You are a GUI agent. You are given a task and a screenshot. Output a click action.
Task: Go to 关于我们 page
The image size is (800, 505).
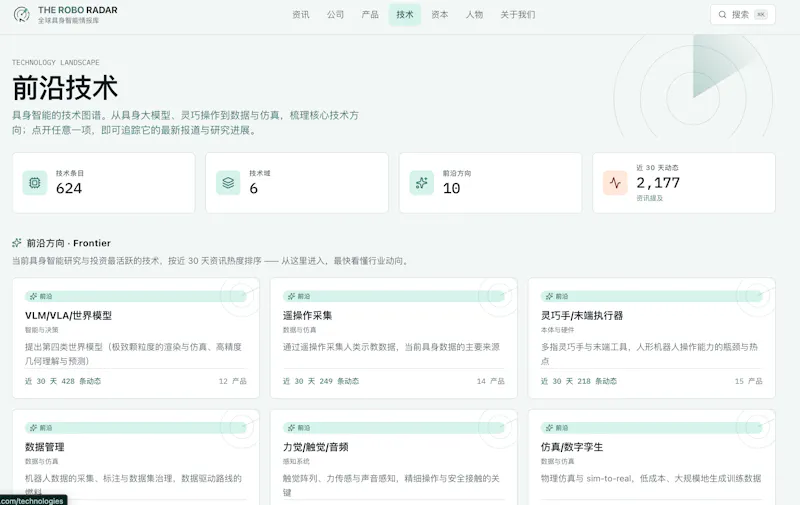coord(517,15)
